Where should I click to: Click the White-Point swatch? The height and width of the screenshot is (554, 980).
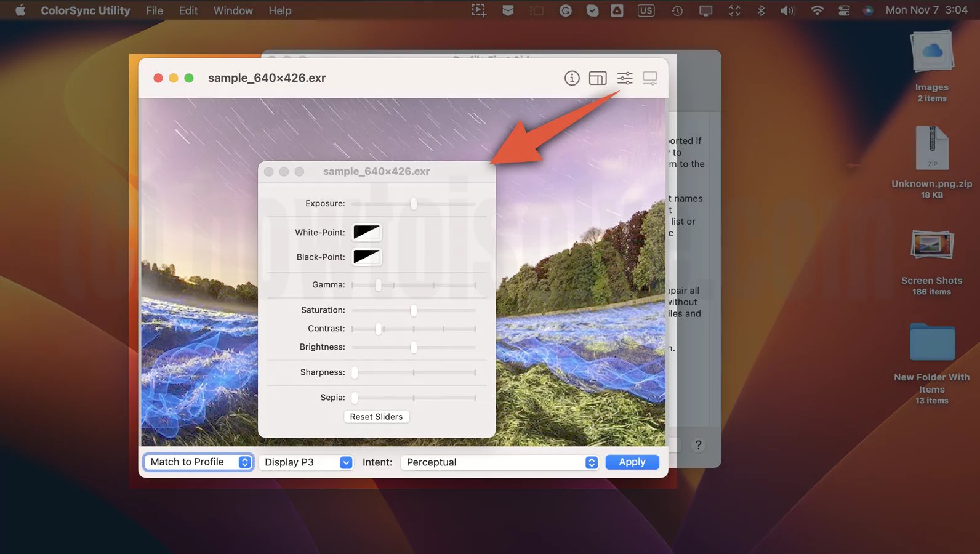click(367, 232)
